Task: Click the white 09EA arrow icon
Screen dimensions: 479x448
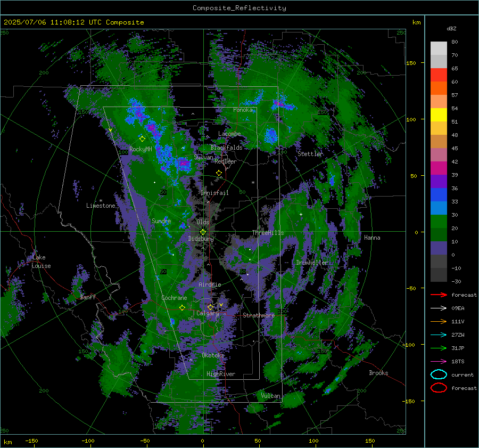Action: 439,308
